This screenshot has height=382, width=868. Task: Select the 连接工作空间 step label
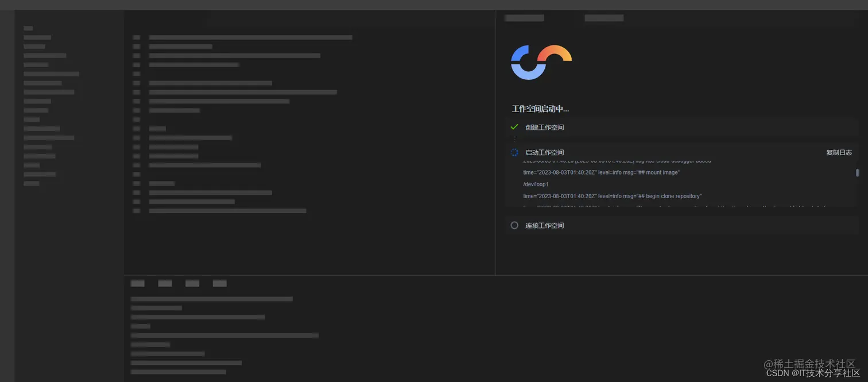pos(544,226)
